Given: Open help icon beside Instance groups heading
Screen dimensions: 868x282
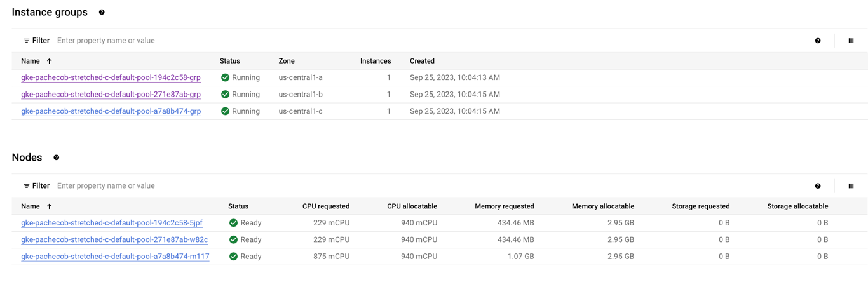Looking at the screenshot, I should pyautogui.click(x=102, y=12).
